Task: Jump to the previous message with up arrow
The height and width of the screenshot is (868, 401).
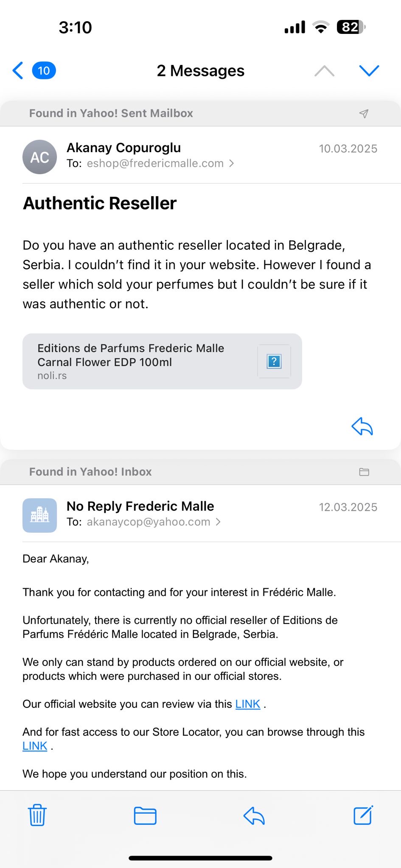Action: click(x=324, y=71)
